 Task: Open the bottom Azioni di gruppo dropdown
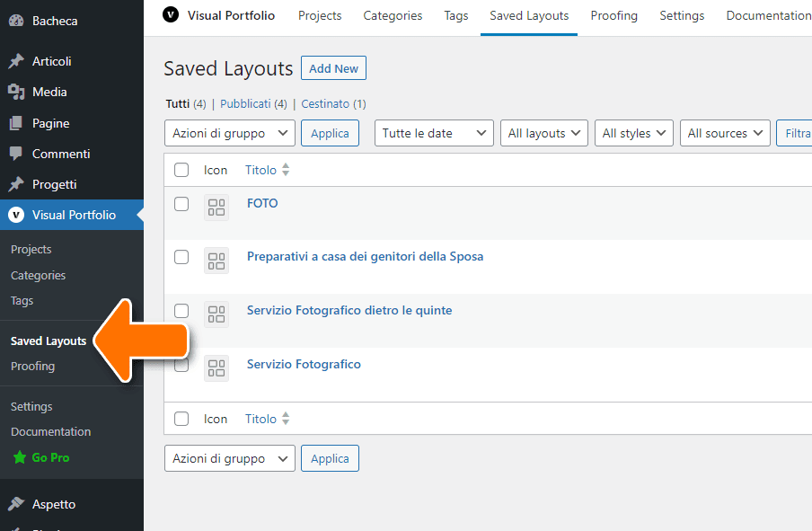click(x=230, y=458)
